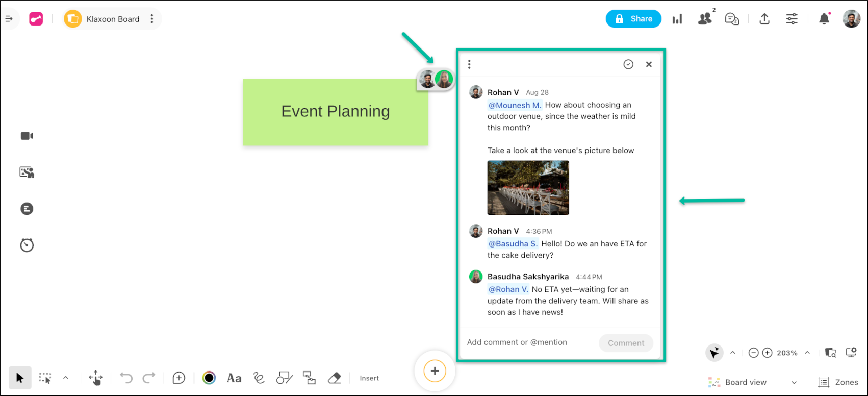This screenshot has height=396, width=868.
Task: Open the comment thread options menu
Action: pos(469,64)
